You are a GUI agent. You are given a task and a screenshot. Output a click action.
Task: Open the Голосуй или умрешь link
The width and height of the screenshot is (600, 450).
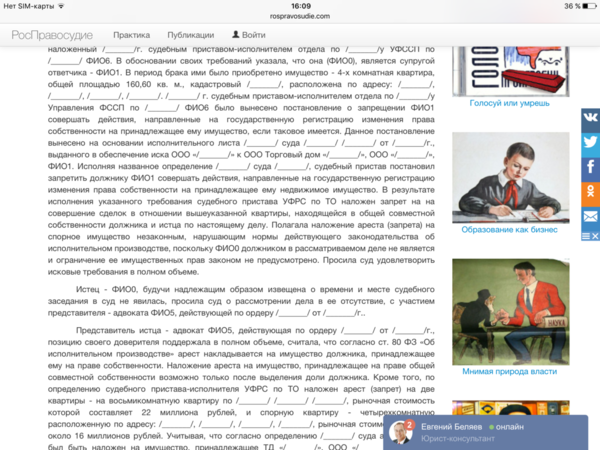click(x=509, y=103)
